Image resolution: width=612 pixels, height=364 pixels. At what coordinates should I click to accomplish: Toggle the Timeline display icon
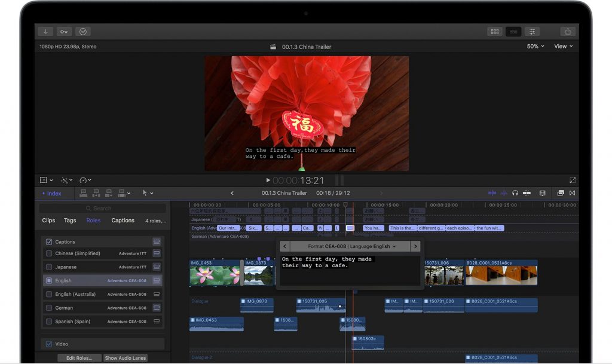[513, 32]
